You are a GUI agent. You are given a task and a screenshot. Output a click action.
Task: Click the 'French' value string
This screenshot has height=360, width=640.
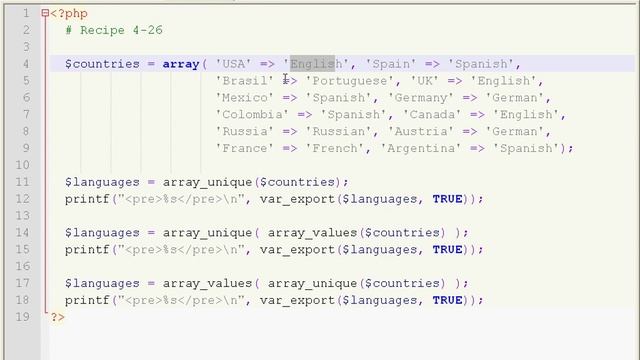point(335,148)
